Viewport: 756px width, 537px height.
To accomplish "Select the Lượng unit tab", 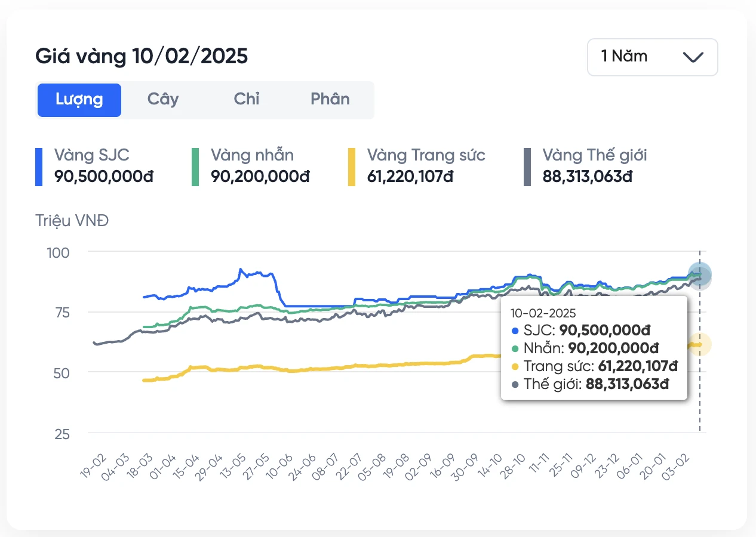I will pos(79,100).
